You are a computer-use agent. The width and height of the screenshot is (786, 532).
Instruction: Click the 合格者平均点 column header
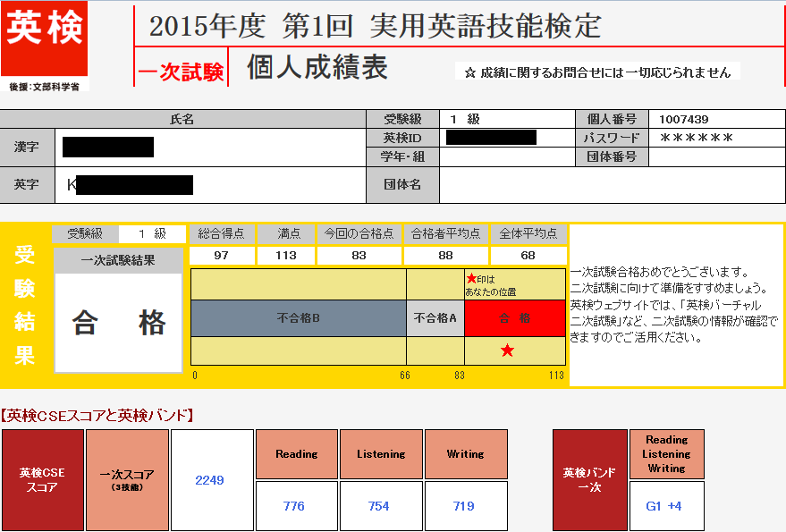445,233
